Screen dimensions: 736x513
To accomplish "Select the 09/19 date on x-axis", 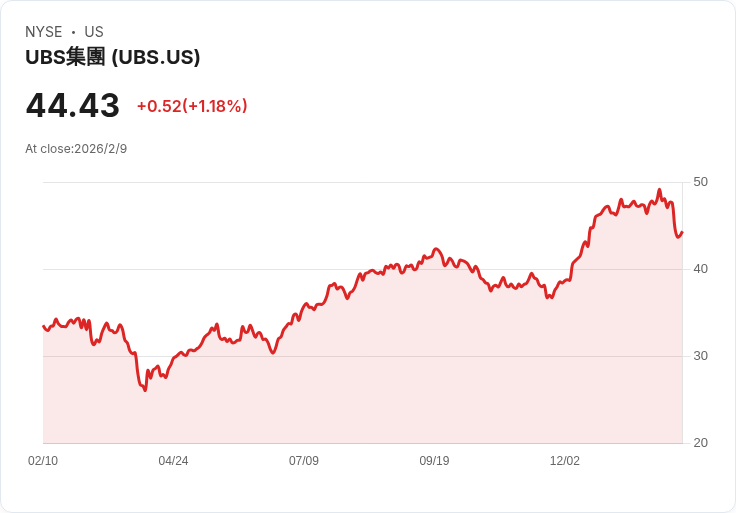I will pyautogui.click(x=434, y=461).
